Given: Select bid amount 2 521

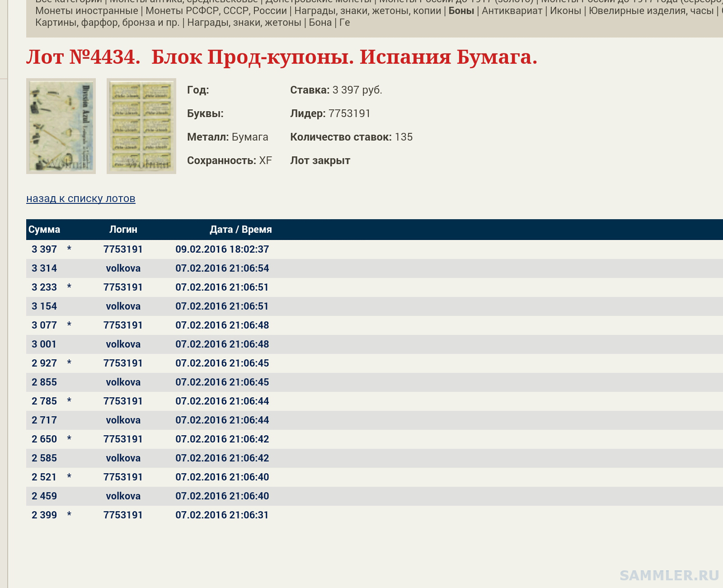Looking at the screenshot, I should tap(44, 477).
